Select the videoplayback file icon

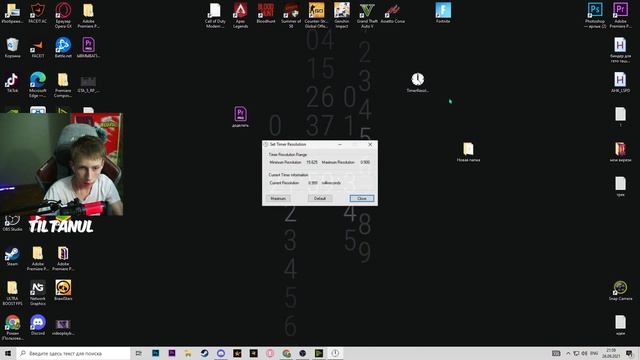click(63, 327)
